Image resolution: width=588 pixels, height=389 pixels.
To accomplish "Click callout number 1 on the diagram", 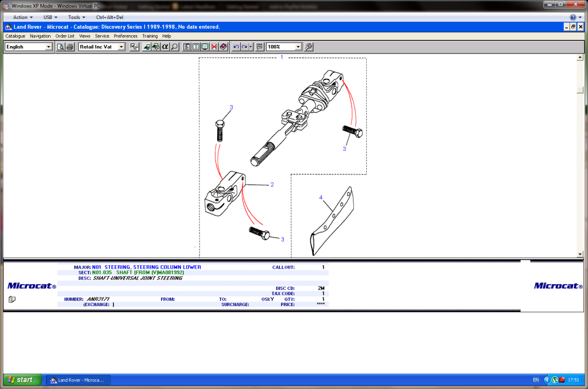I will pyautogui.click(x=282, y=57).
